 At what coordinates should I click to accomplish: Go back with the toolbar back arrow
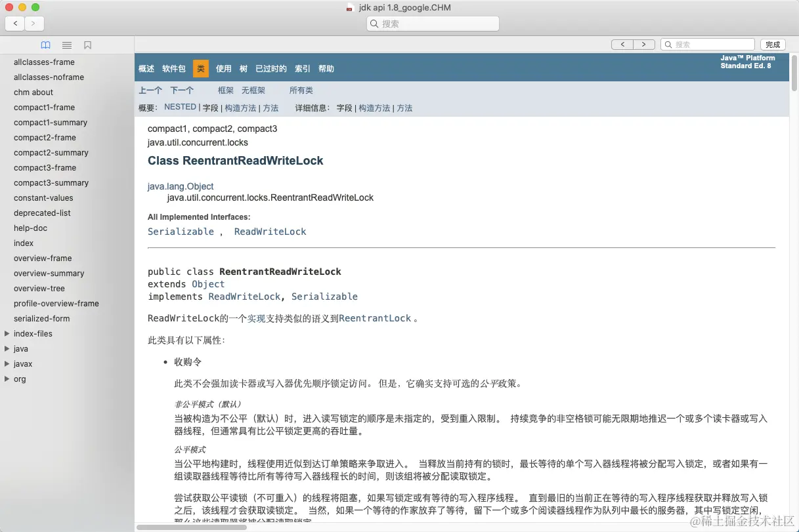15,24
